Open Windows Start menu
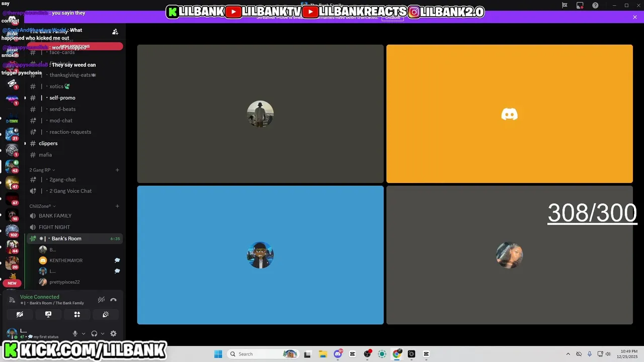 [x=218, y=354]
